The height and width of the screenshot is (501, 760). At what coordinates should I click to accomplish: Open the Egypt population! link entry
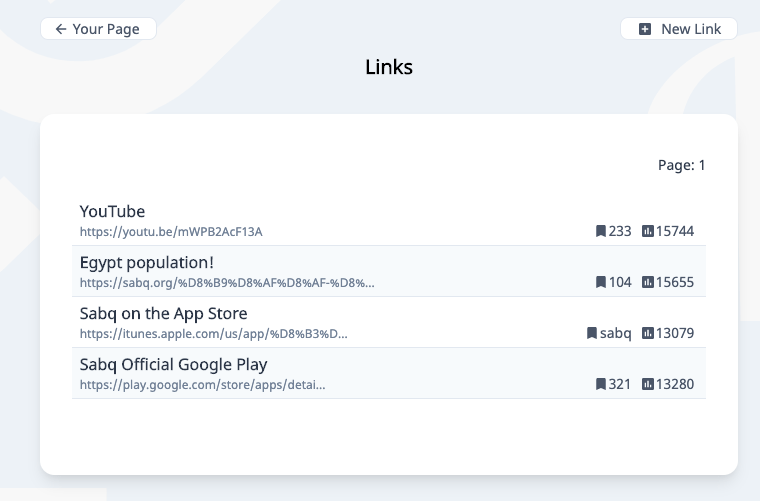tap(146, 262)
